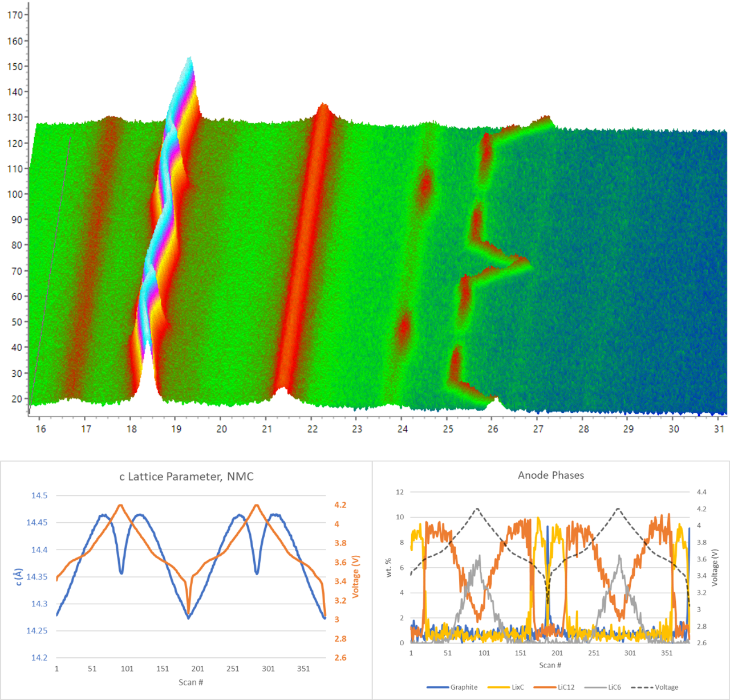Select the "Anode Phases" chart title

click(550, 475)
